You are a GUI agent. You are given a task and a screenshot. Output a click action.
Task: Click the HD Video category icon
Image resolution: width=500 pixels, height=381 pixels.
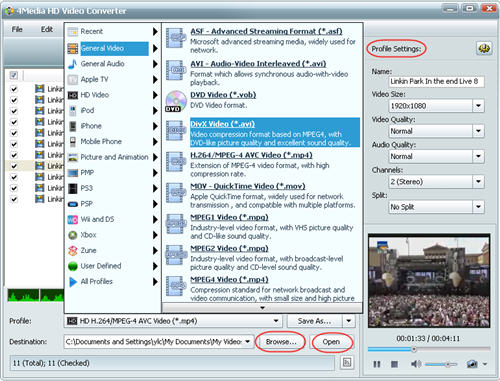[x=72, y=95]
